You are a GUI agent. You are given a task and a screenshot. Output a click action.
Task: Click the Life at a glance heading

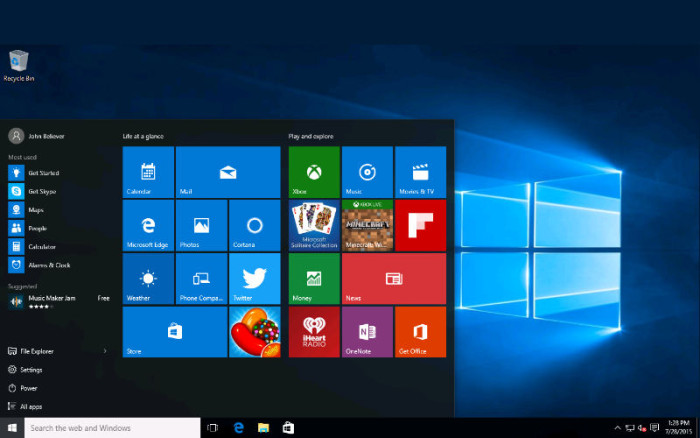pyautogui.click(x=143, y=136)
